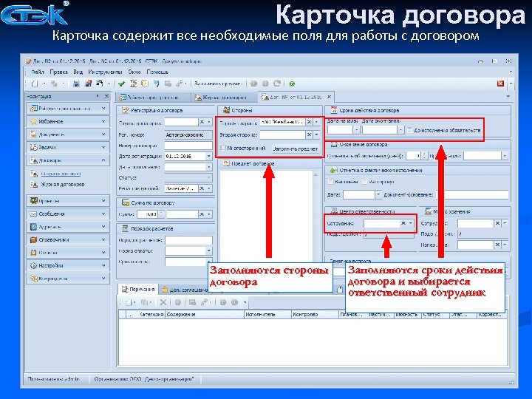This screenshot has height=399, width=532.
Task: Open the Центр ответственности Сотрудник dropdown
Action: pyautogui.click(x=411, y=223)
